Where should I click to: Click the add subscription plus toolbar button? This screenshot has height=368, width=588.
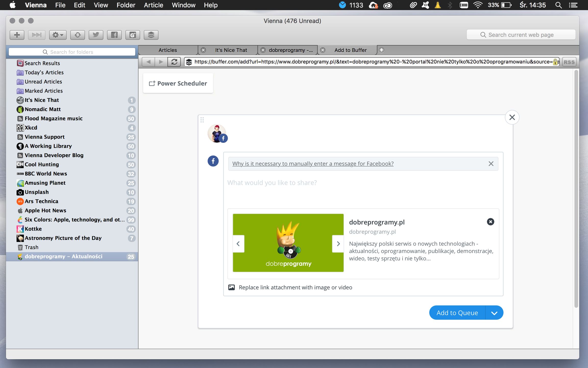pos(17,35)
